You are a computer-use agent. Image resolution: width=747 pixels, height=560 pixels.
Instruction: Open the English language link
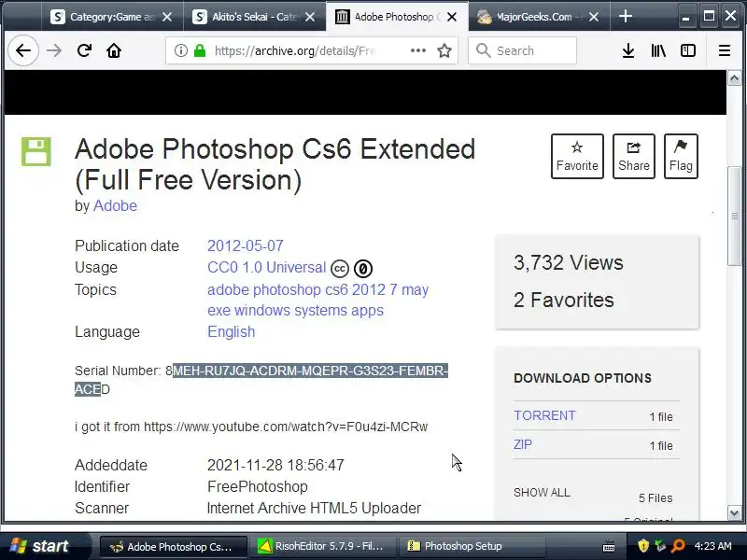231,331
